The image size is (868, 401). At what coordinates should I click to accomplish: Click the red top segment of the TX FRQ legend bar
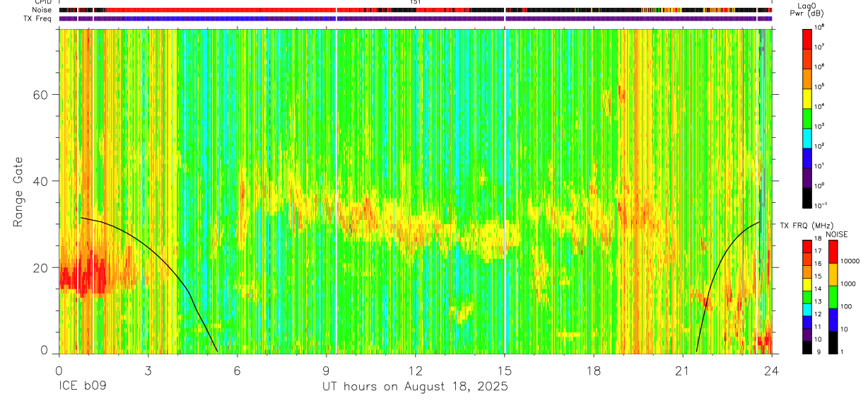pos(807,246)
